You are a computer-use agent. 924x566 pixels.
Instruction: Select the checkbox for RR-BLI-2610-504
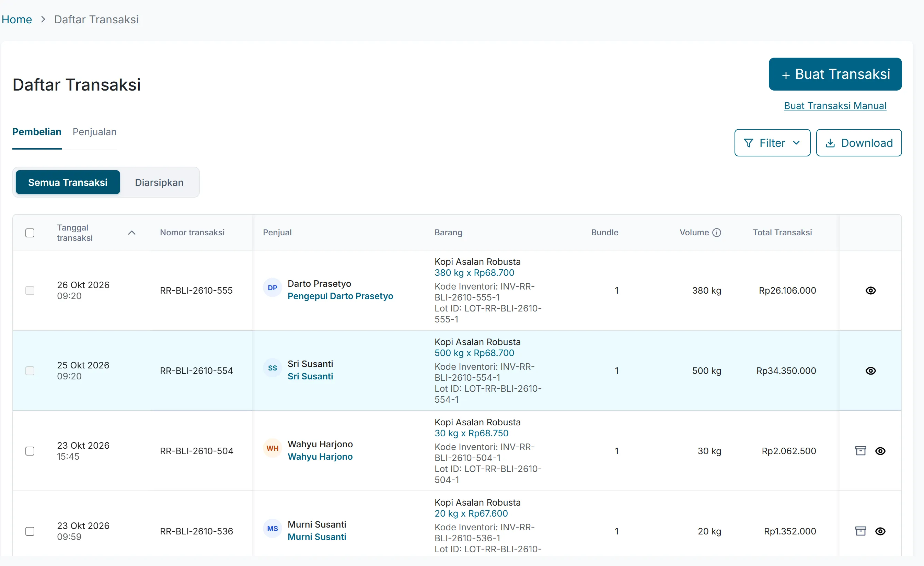point(30,451)
